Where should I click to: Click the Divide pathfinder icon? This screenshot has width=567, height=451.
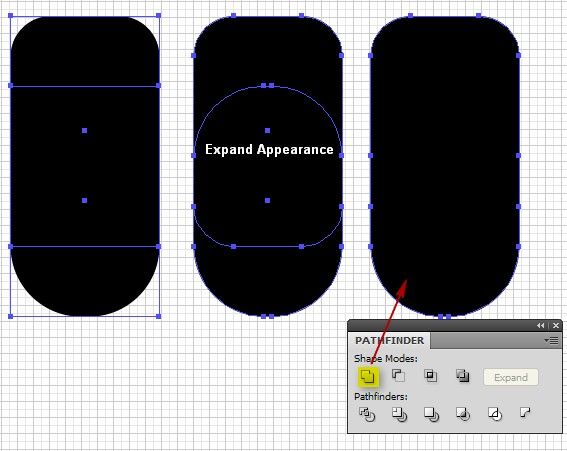coord(367,414)
